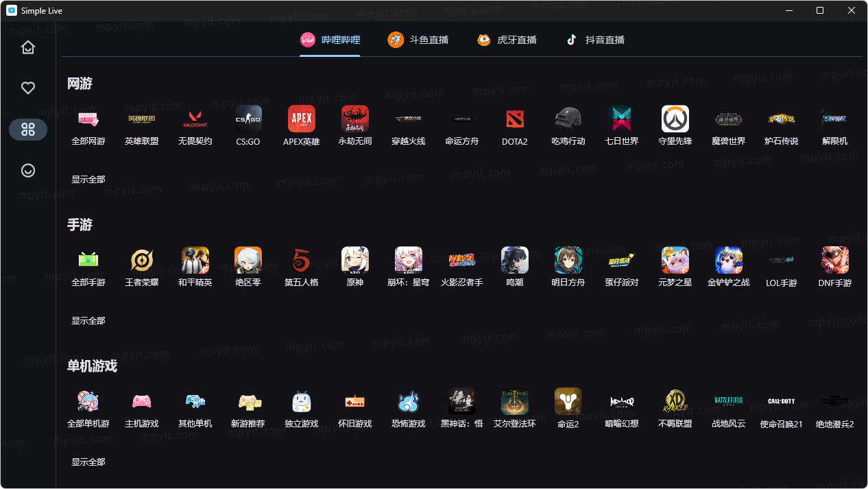Click the 单机游戏 section heading
This screenshot has width=868, height=489.
tap(92, 366)
